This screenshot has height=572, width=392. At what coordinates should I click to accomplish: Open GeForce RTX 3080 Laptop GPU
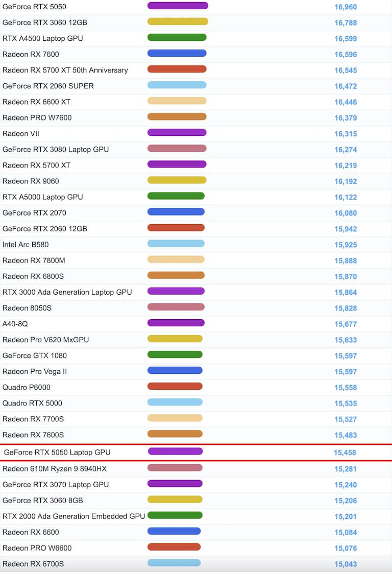coord(56,150)
